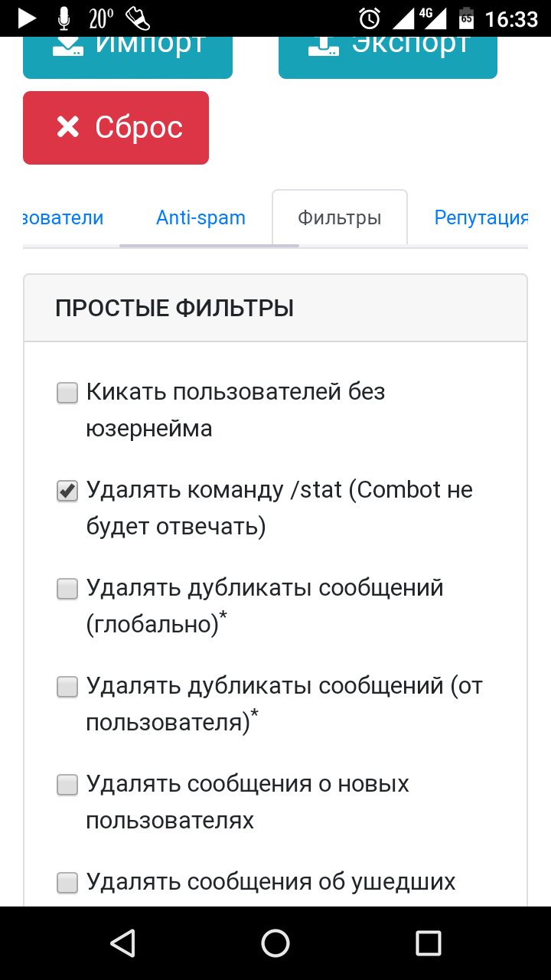The image size is (551, 980).
Task: Toggle delete messages about departed users
Action: pos(67,884)
